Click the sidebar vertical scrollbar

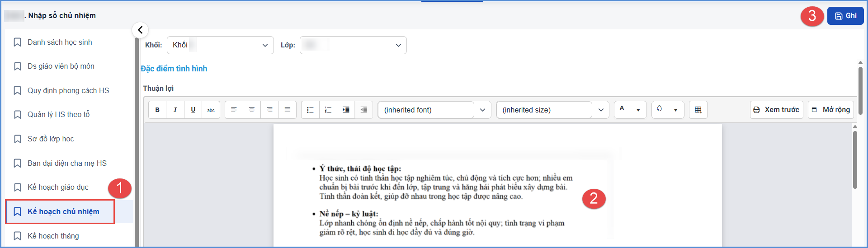click(137, 142)
